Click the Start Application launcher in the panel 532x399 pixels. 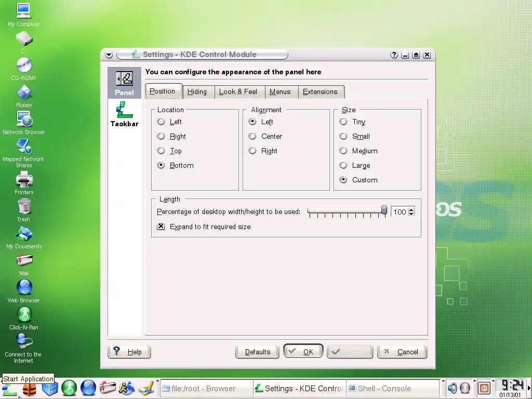point(10,389)
